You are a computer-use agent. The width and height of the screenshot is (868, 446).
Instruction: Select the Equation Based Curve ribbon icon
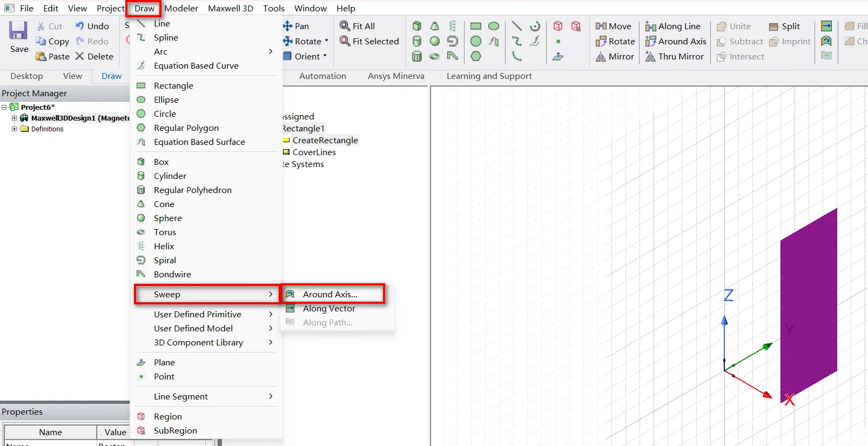pyautogui.click(x=535, y=41)
